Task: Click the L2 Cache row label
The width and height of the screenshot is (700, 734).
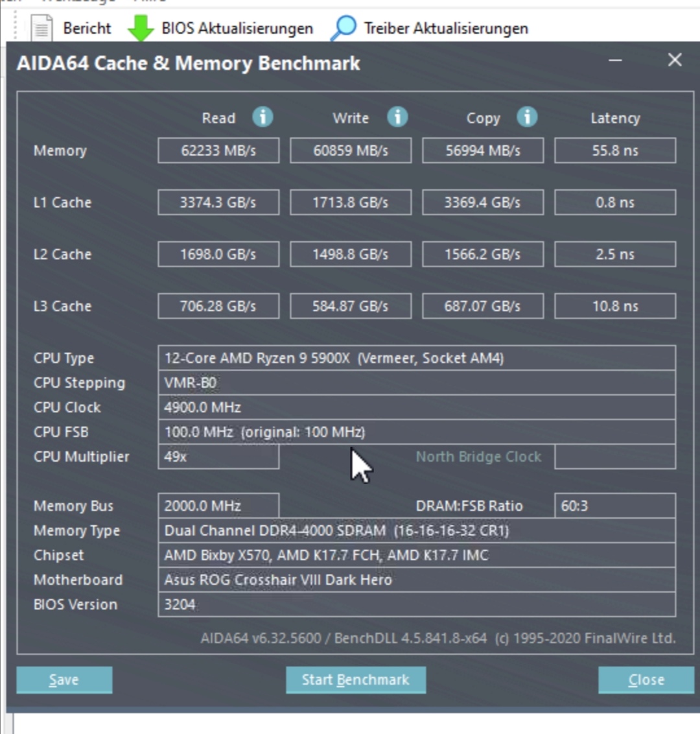Action: coord(62,254)
